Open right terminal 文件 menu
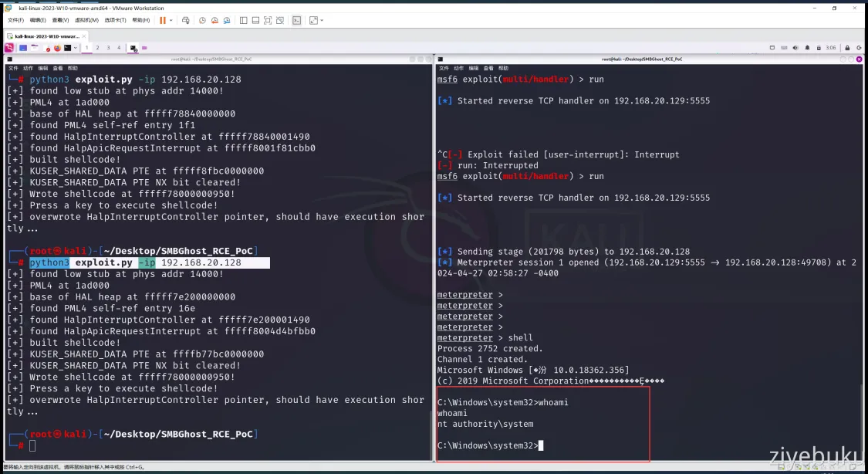The image size is (868, 474). point(444,68)
